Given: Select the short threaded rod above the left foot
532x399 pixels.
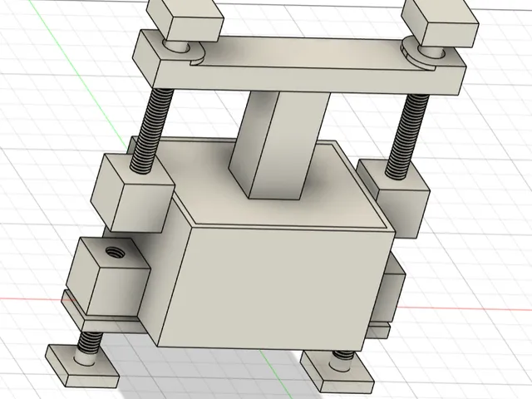Looking at the screenshot, I should click(89, 342).
